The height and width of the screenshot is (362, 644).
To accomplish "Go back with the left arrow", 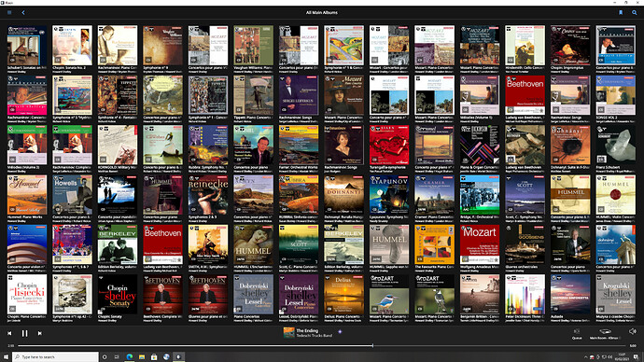I will click(23, 12).
